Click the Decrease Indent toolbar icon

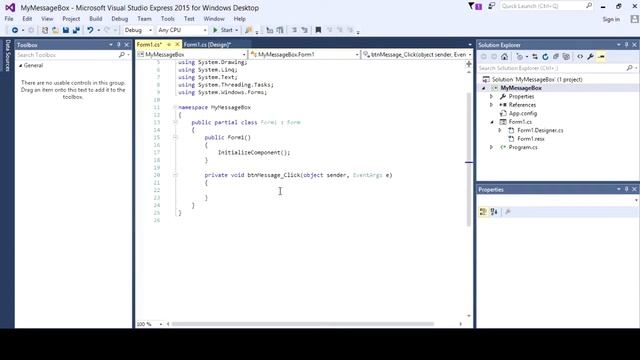[269, 30]
